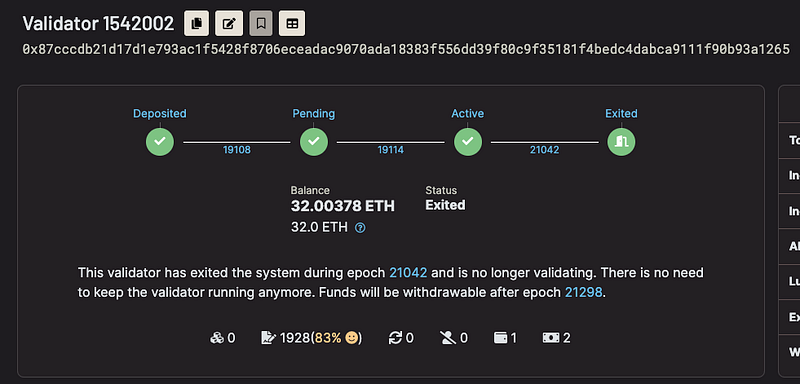The height and width of the screenshot is (384, 800).
Task: Open epoch 21042 link under timeline
Action: tap(544, 150)
